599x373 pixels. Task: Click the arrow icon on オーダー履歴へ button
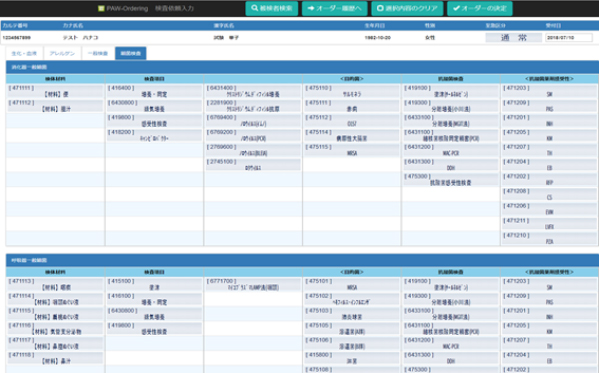pyautogui.click(x=311, y=8)
